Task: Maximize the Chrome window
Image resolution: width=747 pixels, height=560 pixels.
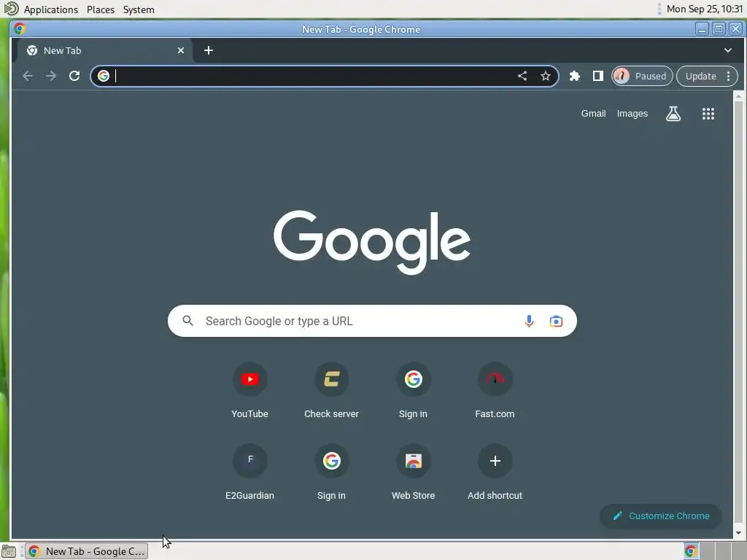Action: click(x=719, y=29)
